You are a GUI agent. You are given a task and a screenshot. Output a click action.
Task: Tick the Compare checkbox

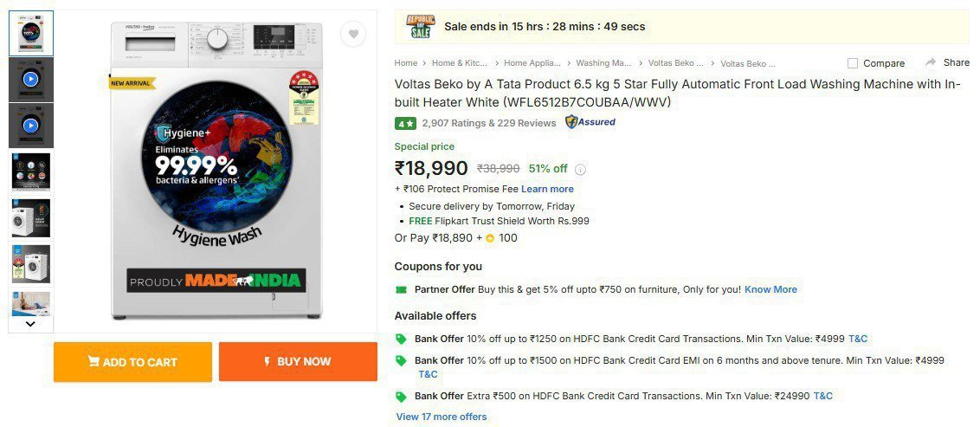pos(853,63)
